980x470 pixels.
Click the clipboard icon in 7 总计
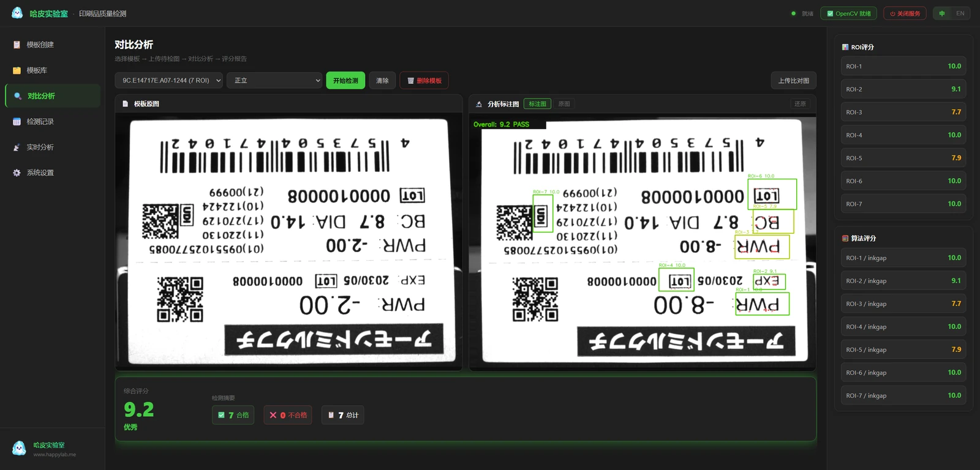click(331, 415)
